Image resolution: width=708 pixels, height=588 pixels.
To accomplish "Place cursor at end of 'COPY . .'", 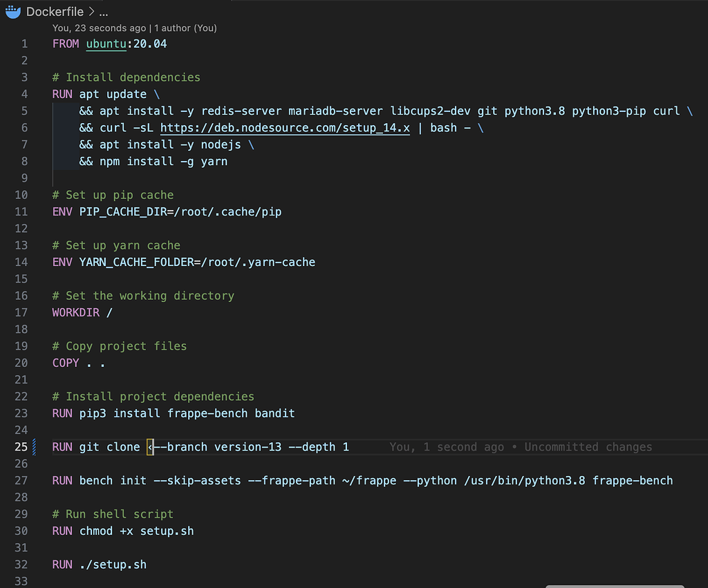I will point(106,363).
